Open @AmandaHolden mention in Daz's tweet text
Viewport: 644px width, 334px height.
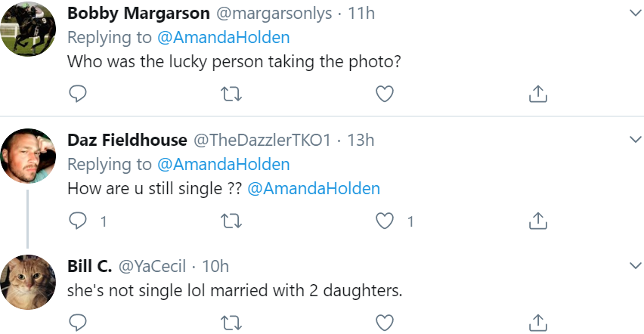coord(314,189)
